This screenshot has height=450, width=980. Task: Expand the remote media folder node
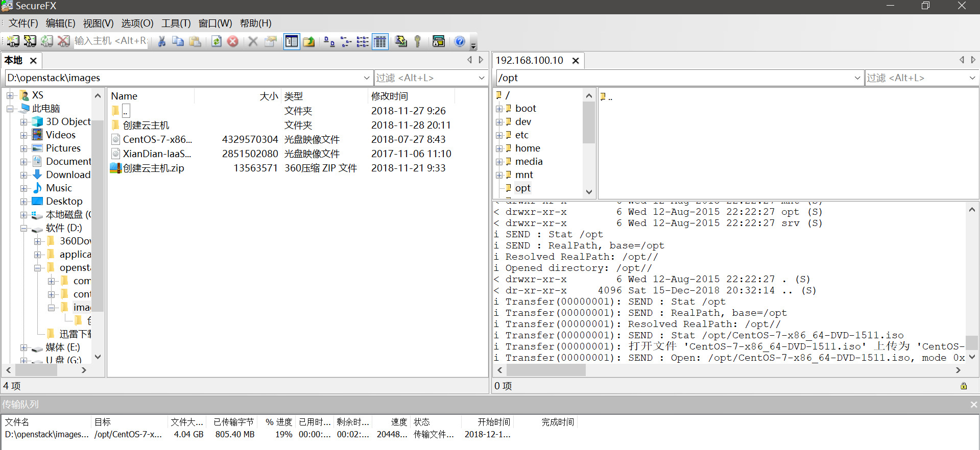click(x=499, y=162)
